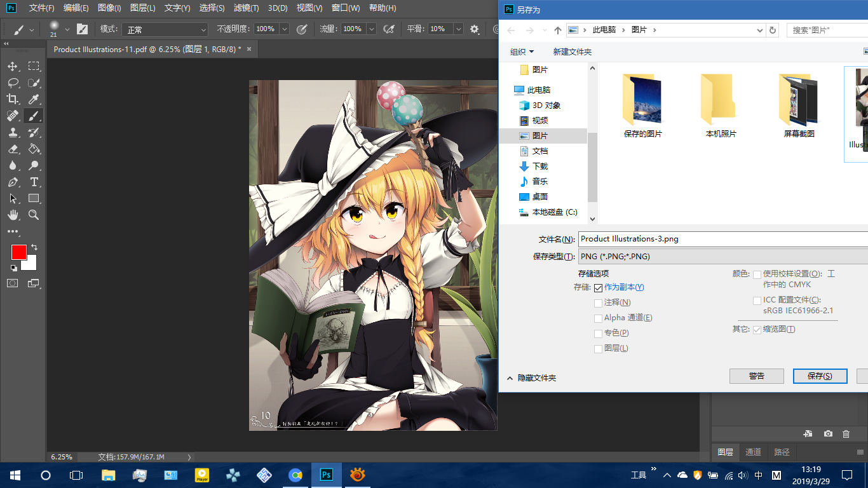This screenshot has width=868, height=488.
Task: Open the brush preset picker dropdown
Action: pyautogui.click(x=67, y=29)
